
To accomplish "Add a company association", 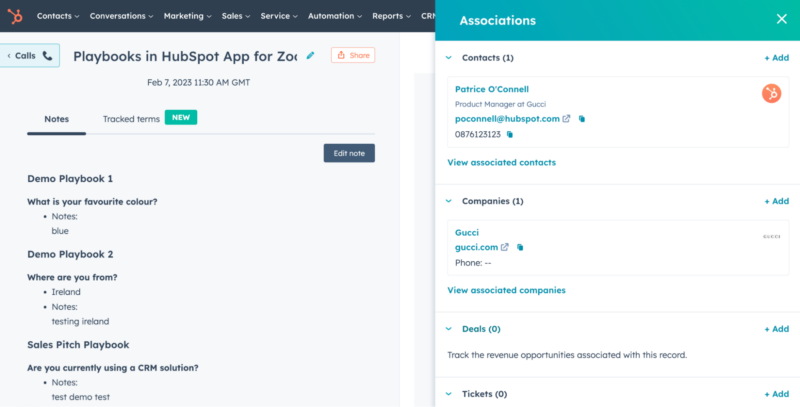I will [x=777, y=201].
